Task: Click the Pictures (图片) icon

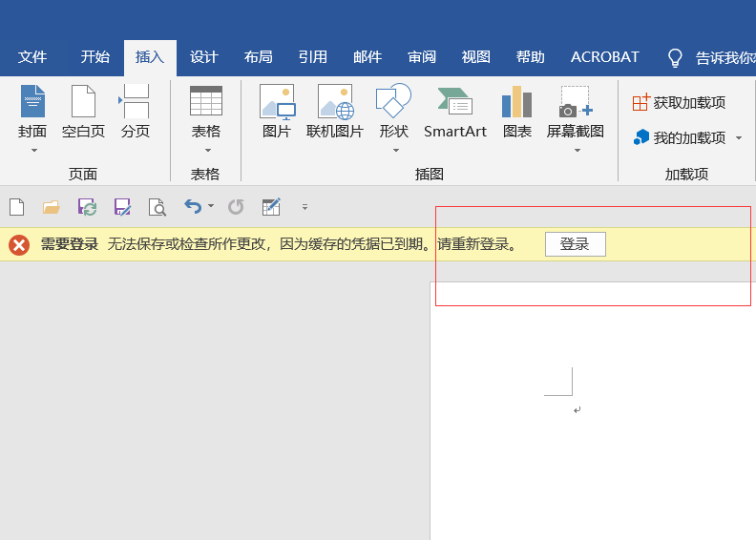Action: point(277,113)
